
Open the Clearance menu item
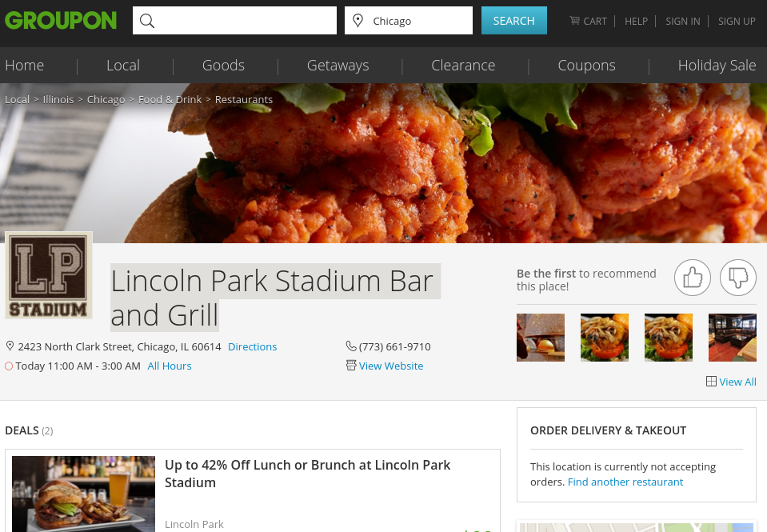[x=463, y=65]
